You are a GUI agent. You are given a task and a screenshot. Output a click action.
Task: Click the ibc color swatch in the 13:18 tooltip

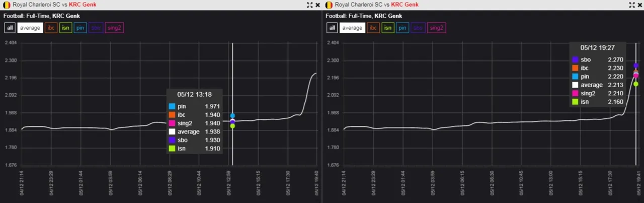pos(172,115)
